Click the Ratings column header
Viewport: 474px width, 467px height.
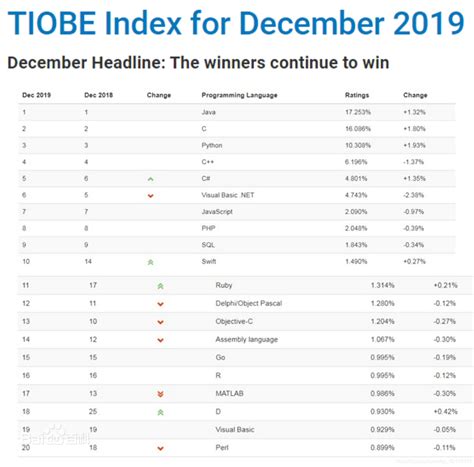357,95
